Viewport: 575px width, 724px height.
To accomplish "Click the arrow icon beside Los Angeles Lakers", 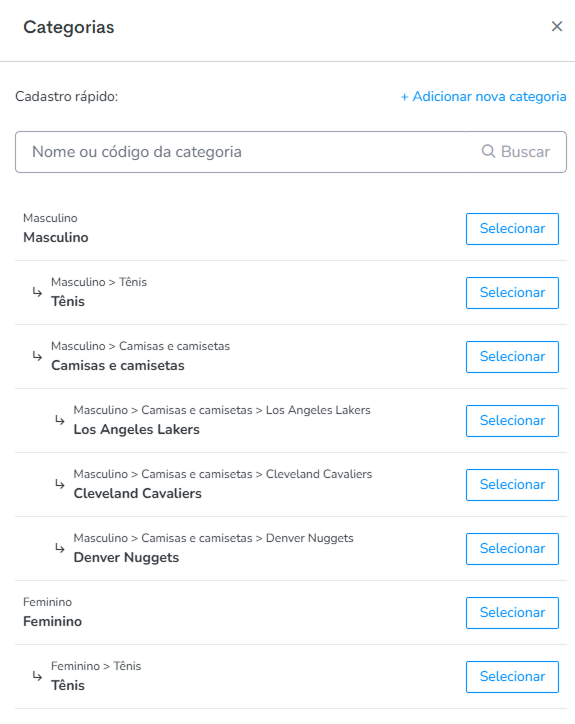I will pyautogui.click(x=60, y=420).
